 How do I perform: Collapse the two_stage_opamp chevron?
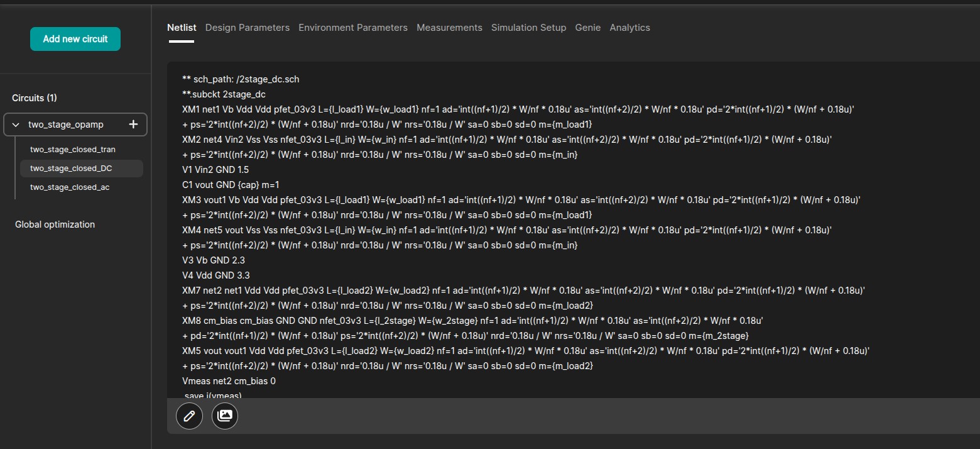coord(16,125)
